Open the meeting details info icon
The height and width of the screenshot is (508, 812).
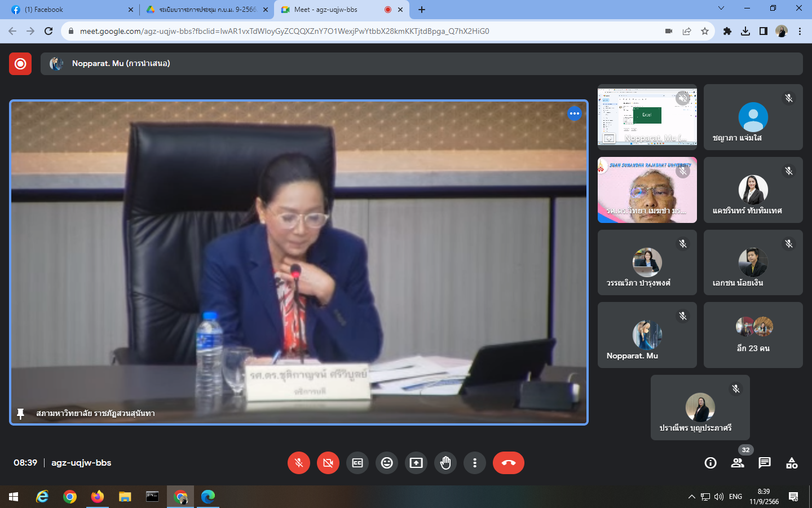[710, 463]
